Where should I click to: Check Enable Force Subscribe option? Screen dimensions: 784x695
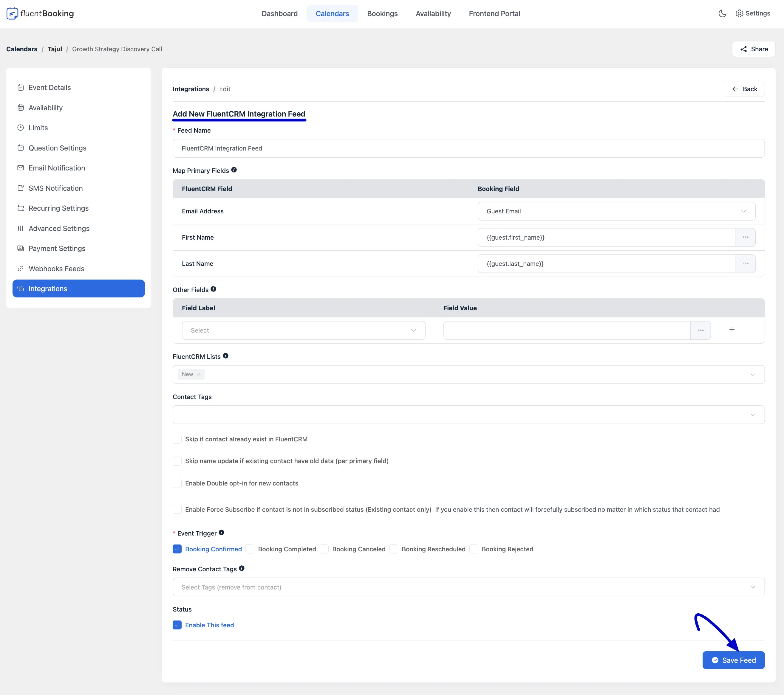(x=177, y=509)
